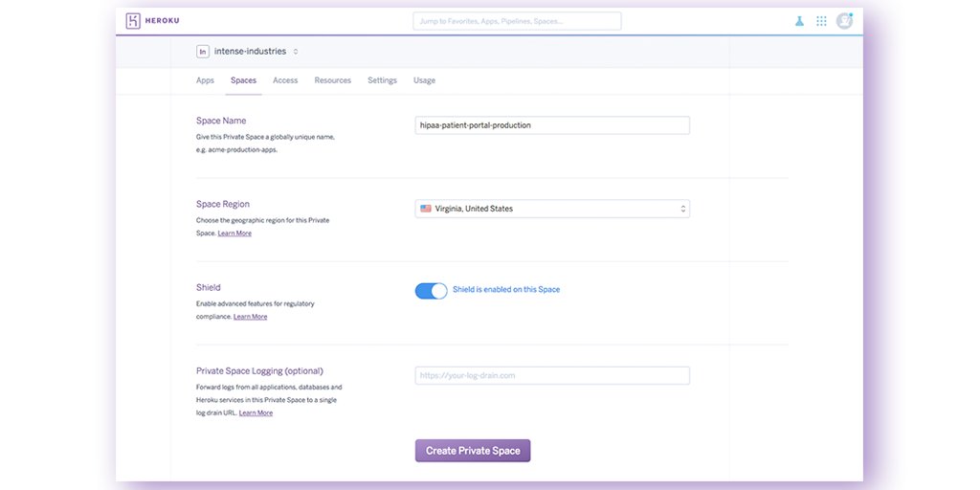Open Learn More link under Shield
Image resolution: width=980 pixels, height=490 pixels.
coord(250,317)
